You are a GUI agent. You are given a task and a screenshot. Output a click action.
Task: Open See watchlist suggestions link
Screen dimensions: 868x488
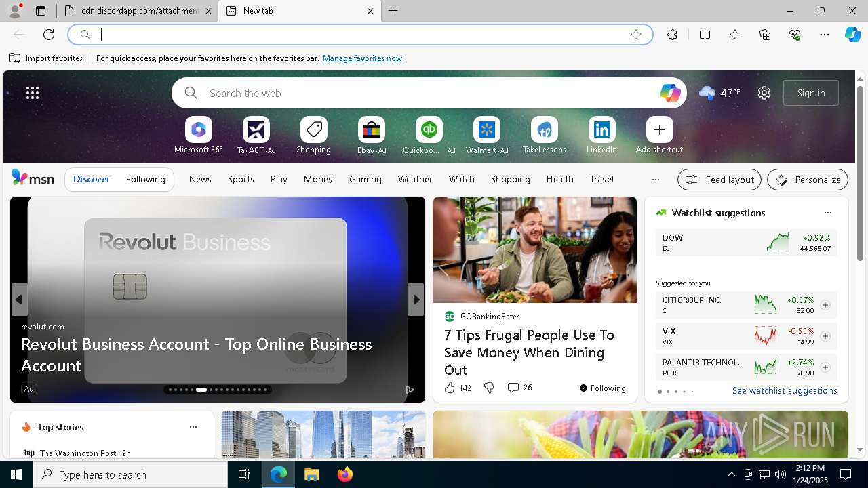click(x=785, y=391)
